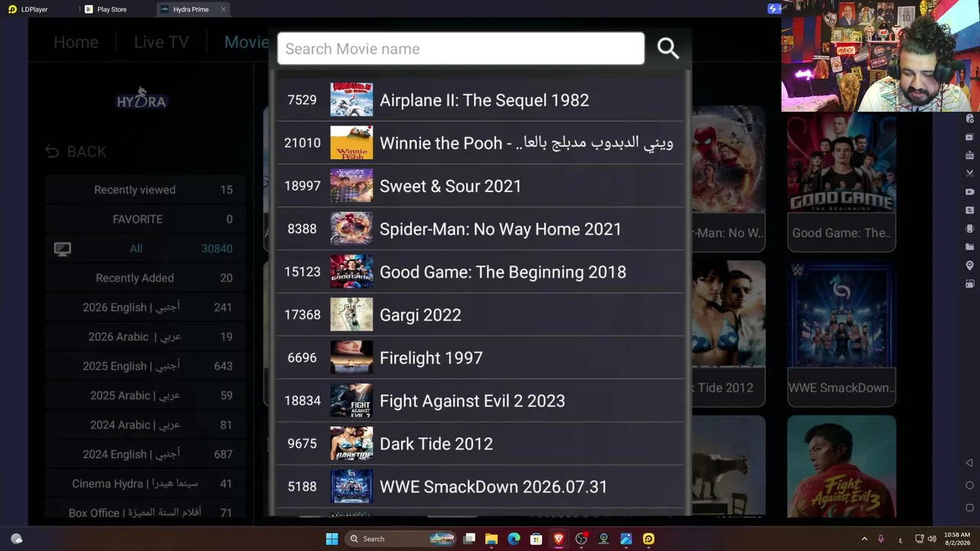Image resolution: width=980 pixels, height=551 pixels.
Task: Click the Android recents square in LDPlayer sidebar
Action: (x=969, y=507)
